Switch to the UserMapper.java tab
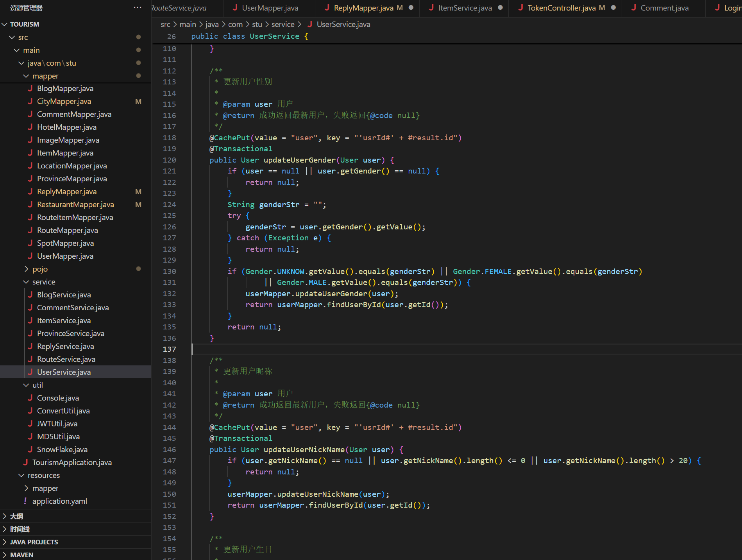Screen dimensions: 742x560 [x=270, y=8]
